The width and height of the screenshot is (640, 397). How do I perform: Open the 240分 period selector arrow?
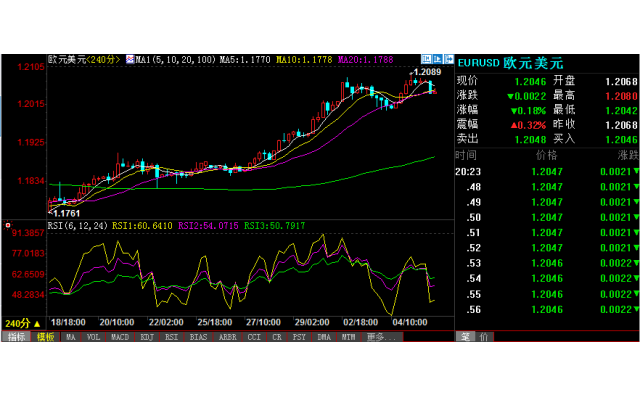(37, 324)
